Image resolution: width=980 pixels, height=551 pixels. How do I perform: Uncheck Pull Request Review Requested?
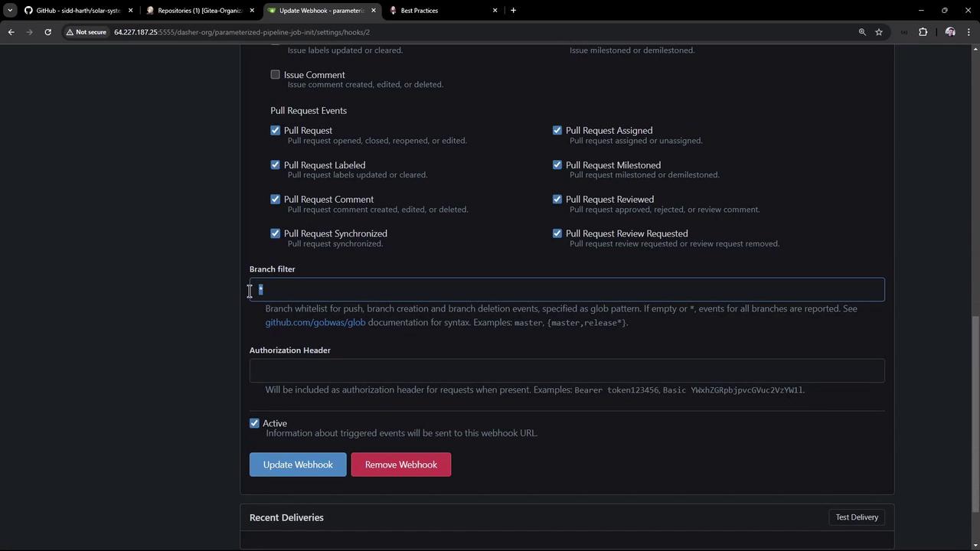tap(557, 233)
